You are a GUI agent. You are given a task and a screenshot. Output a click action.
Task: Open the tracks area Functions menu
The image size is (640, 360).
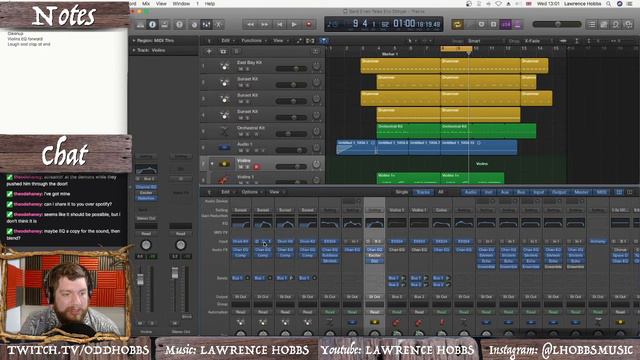(x=253, y=41)
